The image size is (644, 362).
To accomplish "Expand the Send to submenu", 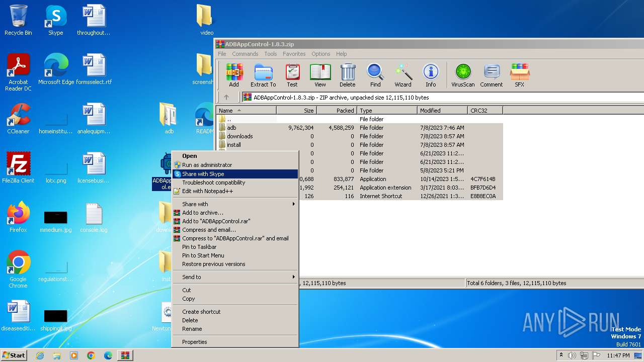I will (x=235, y=277).
